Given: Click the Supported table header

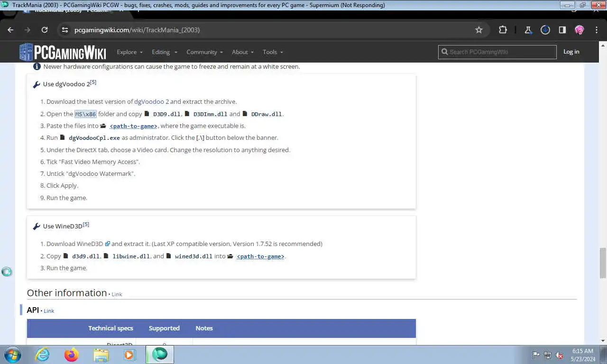Looking at the screenshot, I should click(x=164, y=328).
